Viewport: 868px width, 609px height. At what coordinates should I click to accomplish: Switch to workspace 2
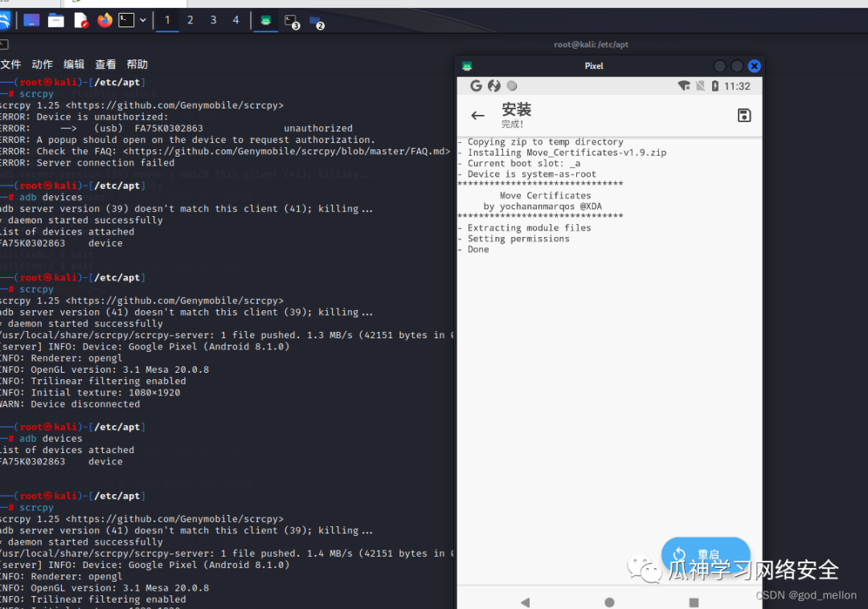coord(190,20)
